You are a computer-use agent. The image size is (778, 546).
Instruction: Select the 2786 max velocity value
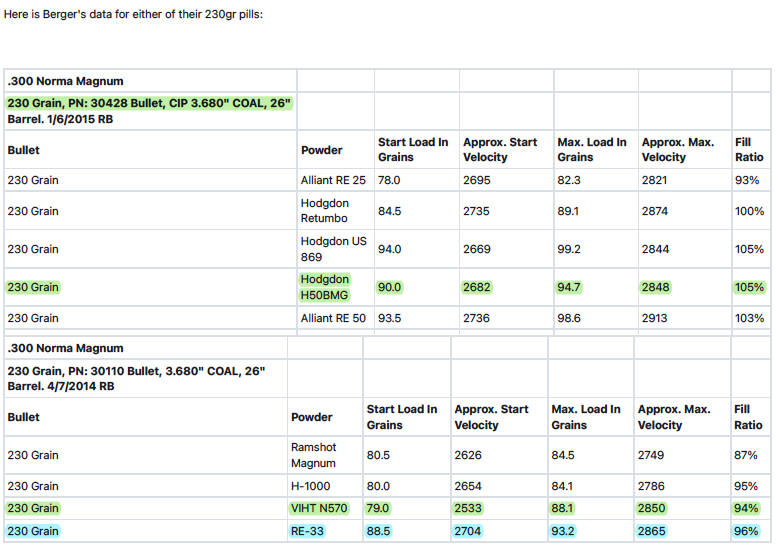pyautogui.click(x=652, y=487)
